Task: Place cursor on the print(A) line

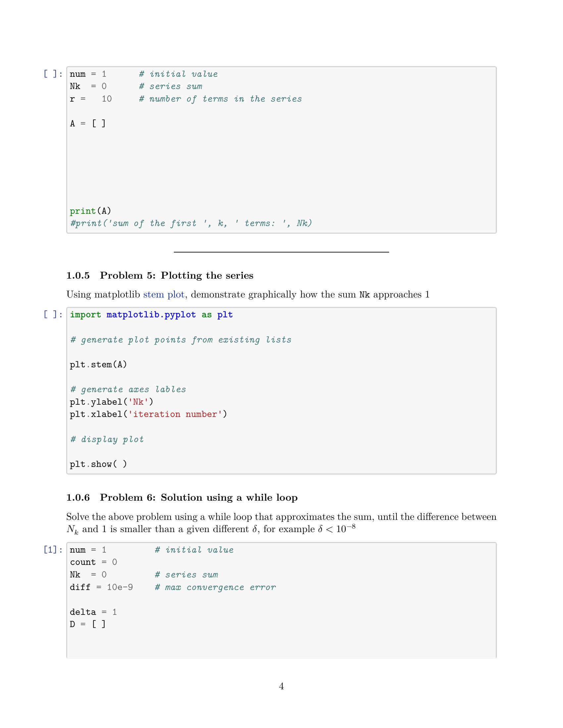Action: click(x=90, y=211)
